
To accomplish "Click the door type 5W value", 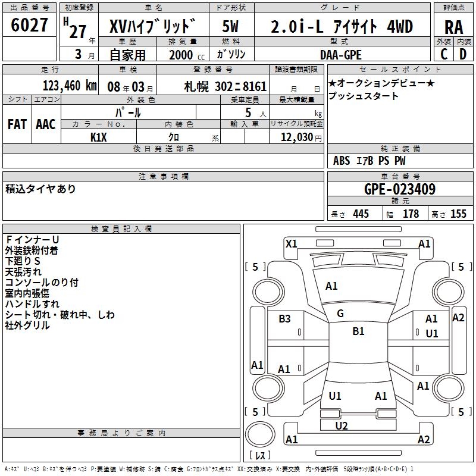I will coord(230,26).
